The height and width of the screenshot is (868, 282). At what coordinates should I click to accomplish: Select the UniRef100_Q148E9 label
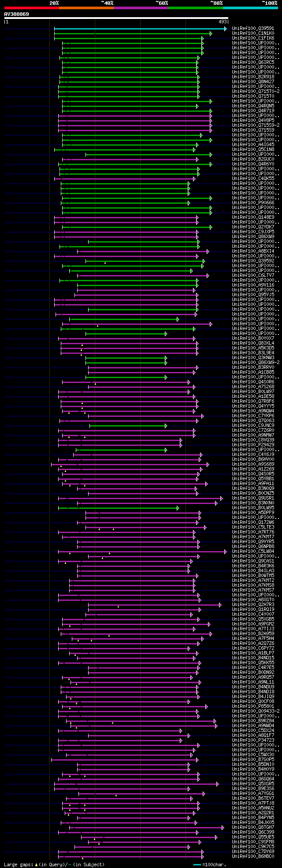(x=253, y=217)
